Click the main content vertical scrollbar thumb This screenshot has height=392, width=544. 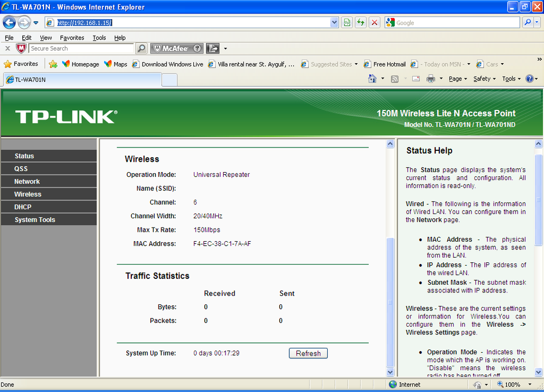tap(390, 302)
